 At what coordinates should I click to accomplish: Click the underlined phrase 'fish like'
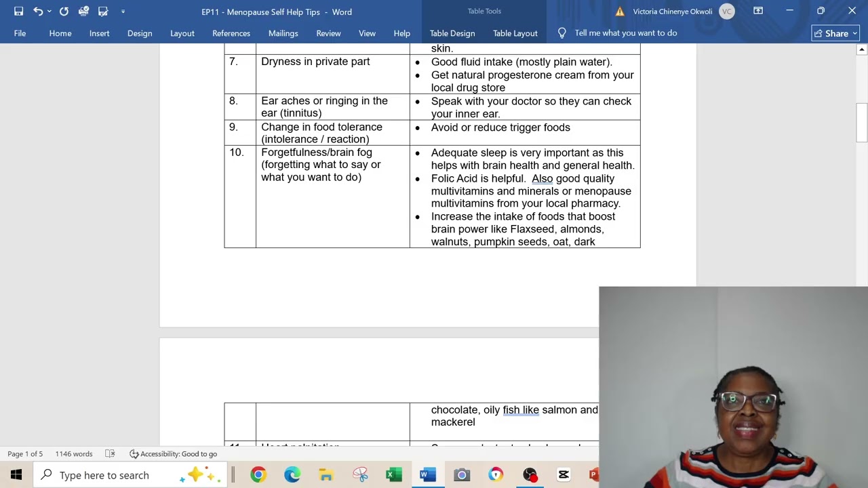[521, 409]
